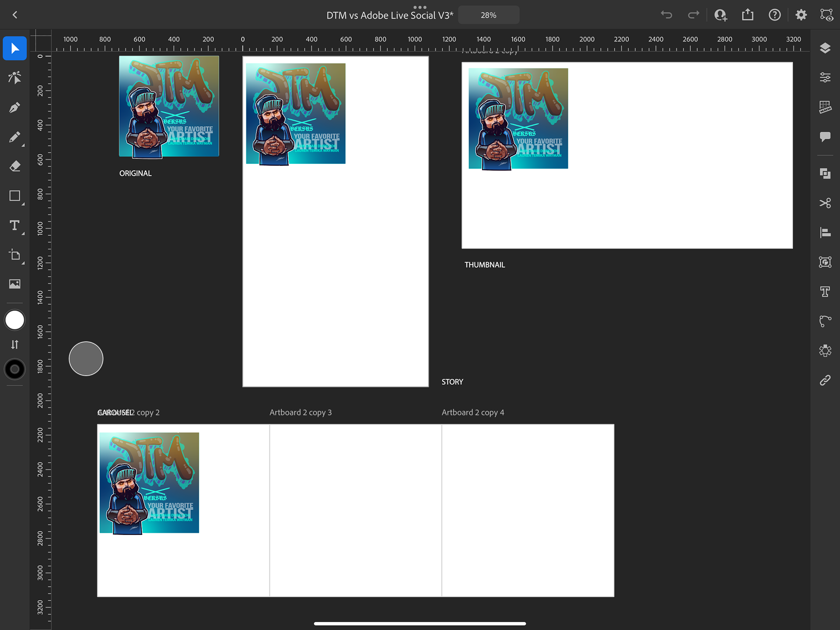Open the white fill color swatch
The image size is (840, 630).
15,320
